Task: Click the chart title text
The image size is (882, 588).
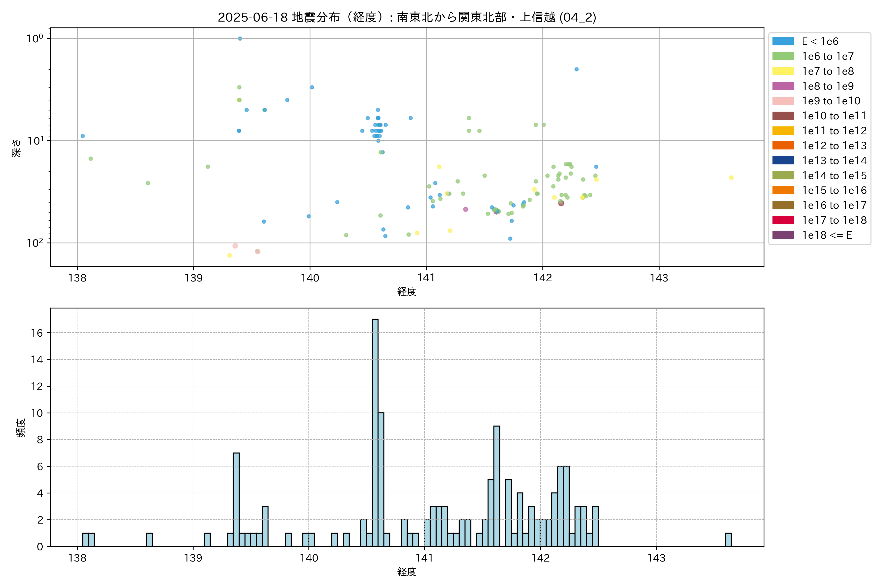Action: (x=407, y=17)
